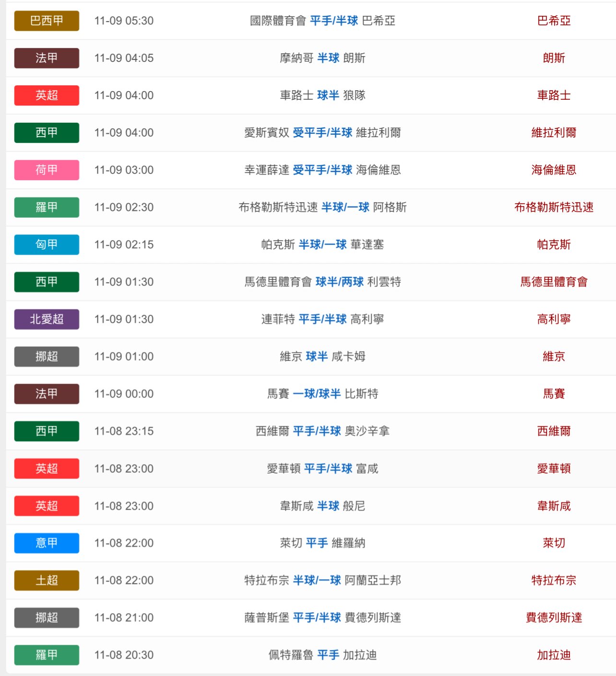This screenshot has height=676, width=616.
Task: Click the blue 匈甲 league badge
Action: pyautogui.click(x=47, y=245)
